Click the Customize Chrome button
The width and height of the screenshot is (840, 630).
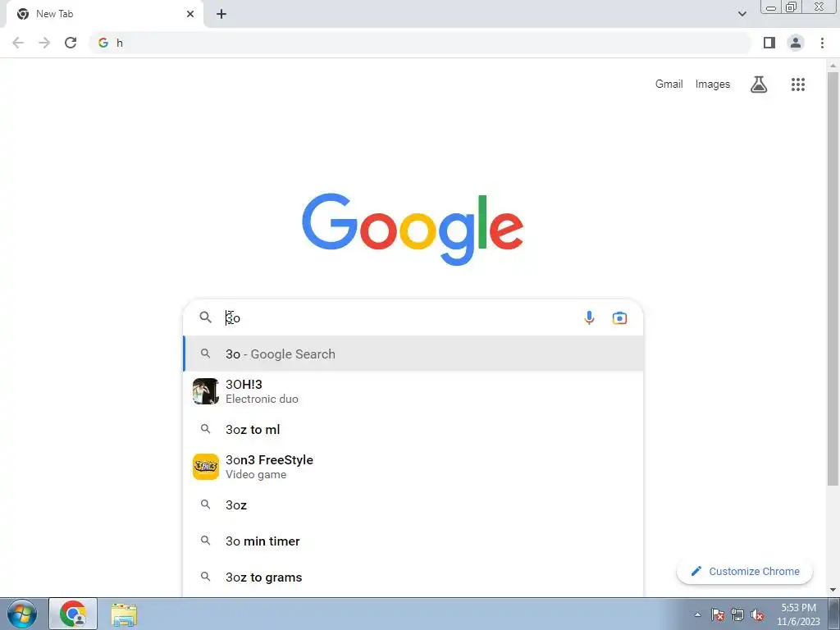(745, 571)
